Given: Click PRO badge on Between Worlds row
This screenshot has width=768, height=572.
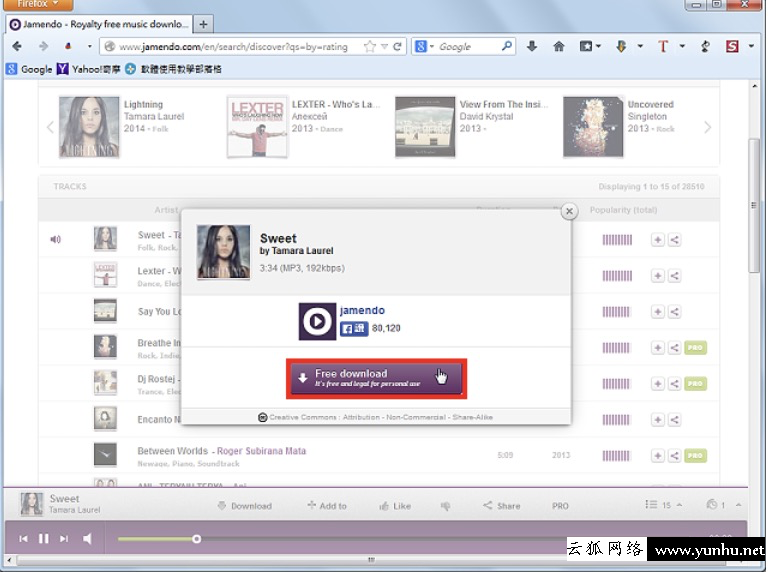Looking at the screenshot, I should tap(695, 455).
